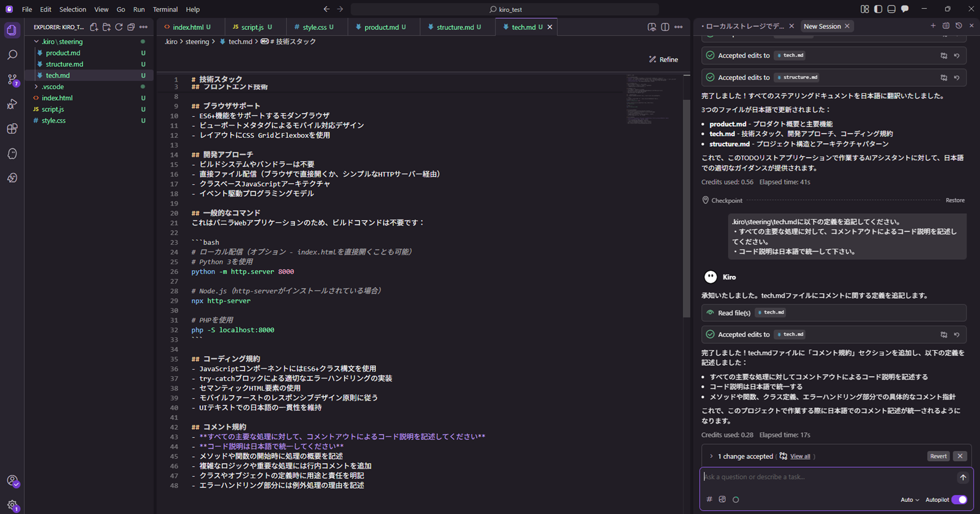The width and height of the screenshot is (980, 514).
Task: Click the chat input field
Action: click(x=819, y=477)
